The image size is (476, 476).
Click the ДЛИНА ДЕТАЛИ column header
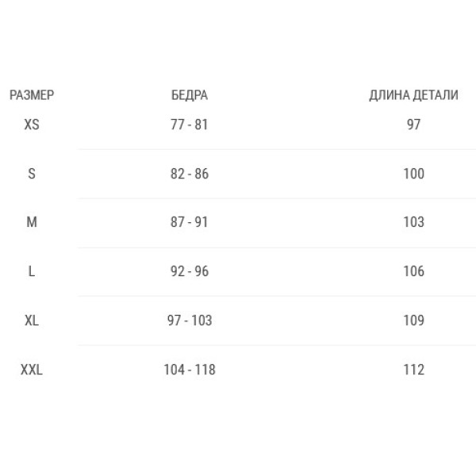coord(413,95)
